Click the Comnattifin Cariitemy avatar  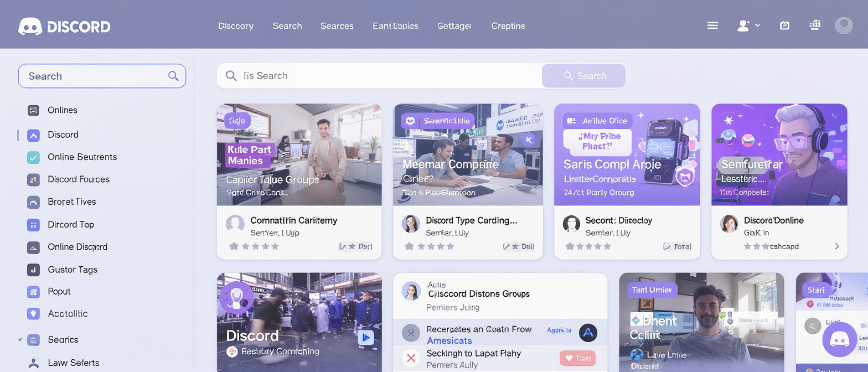point(235,224)
